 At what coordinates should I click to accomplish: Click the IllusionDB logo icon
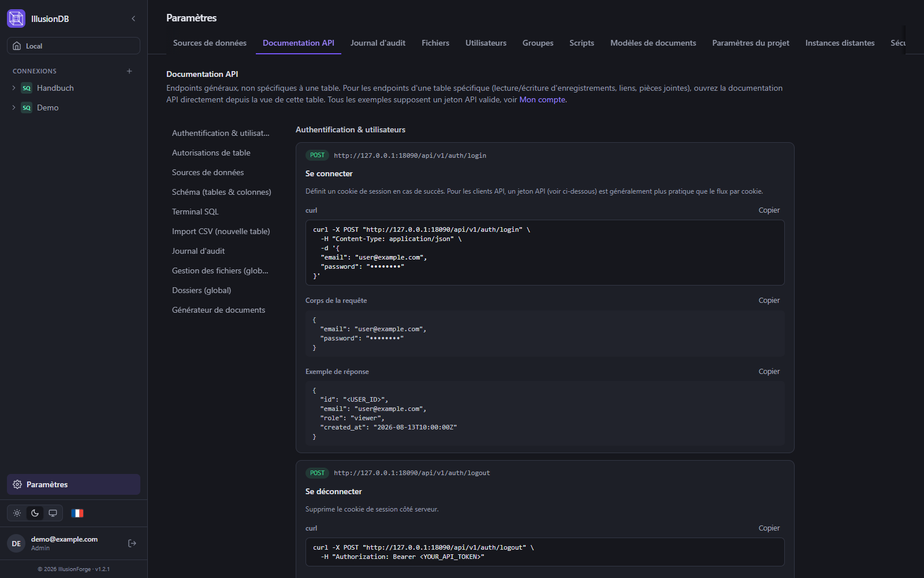coord(16,18)
